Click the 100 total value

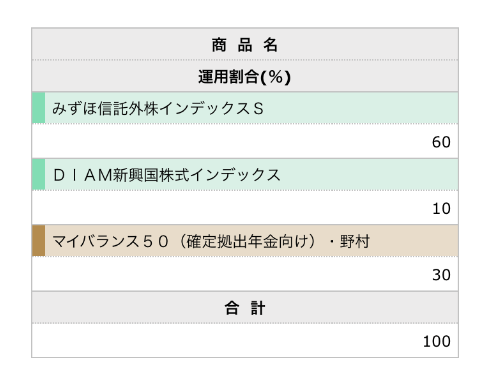coord(437,341)
